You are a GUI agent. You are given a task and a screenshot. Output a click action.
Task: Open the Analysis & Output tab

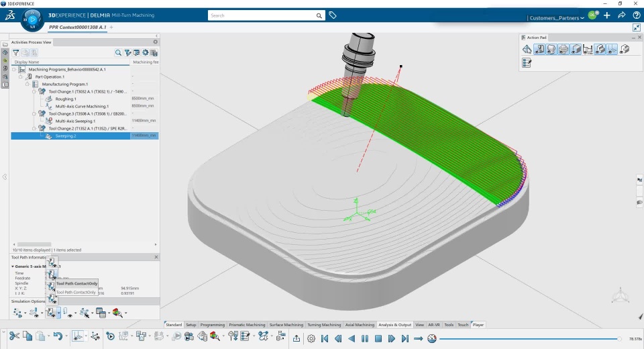tap(394, 325)
